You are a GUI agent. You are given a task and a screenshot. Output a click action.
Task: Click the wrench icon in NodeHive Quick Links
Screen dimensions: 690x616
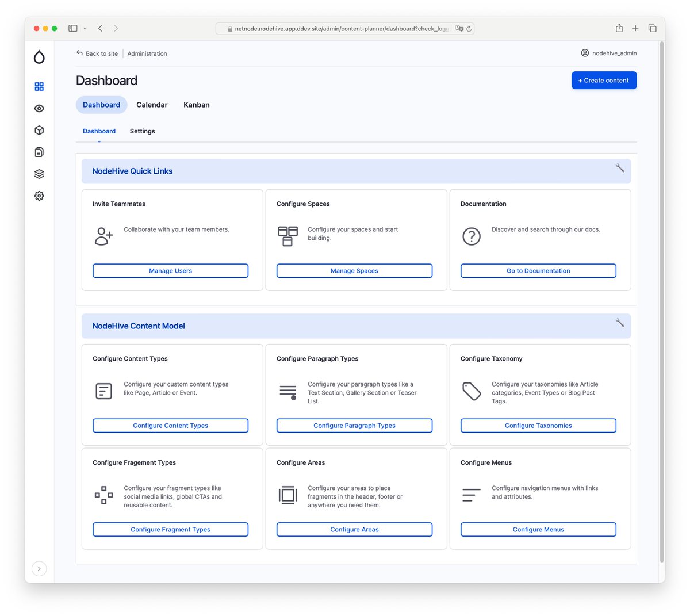point(620,168)
